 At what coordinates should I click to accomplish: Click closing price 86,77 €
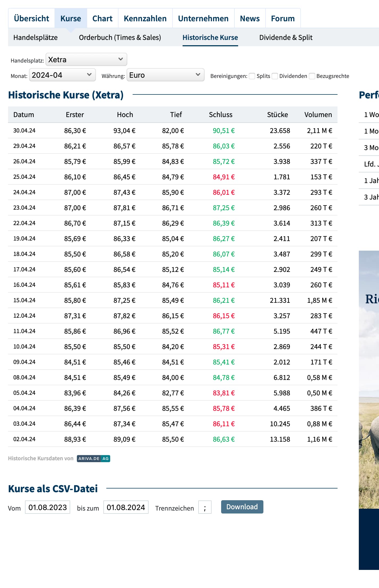point(224,331)
